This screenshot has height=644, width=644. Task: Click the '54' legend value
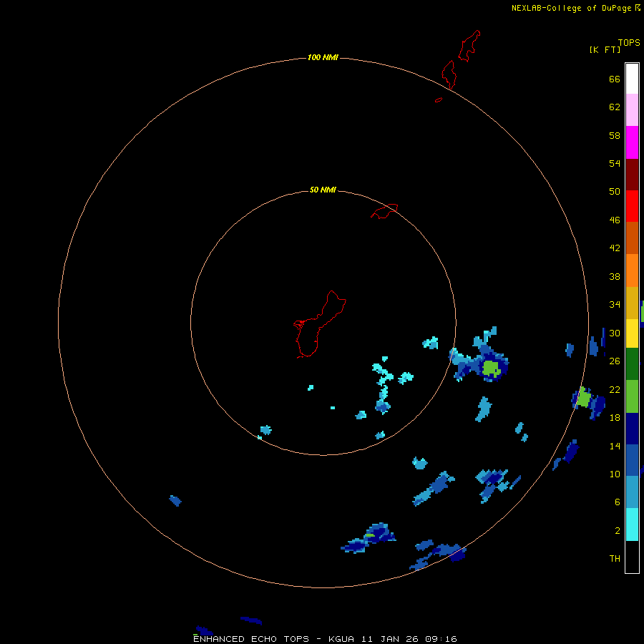(615, 163)
